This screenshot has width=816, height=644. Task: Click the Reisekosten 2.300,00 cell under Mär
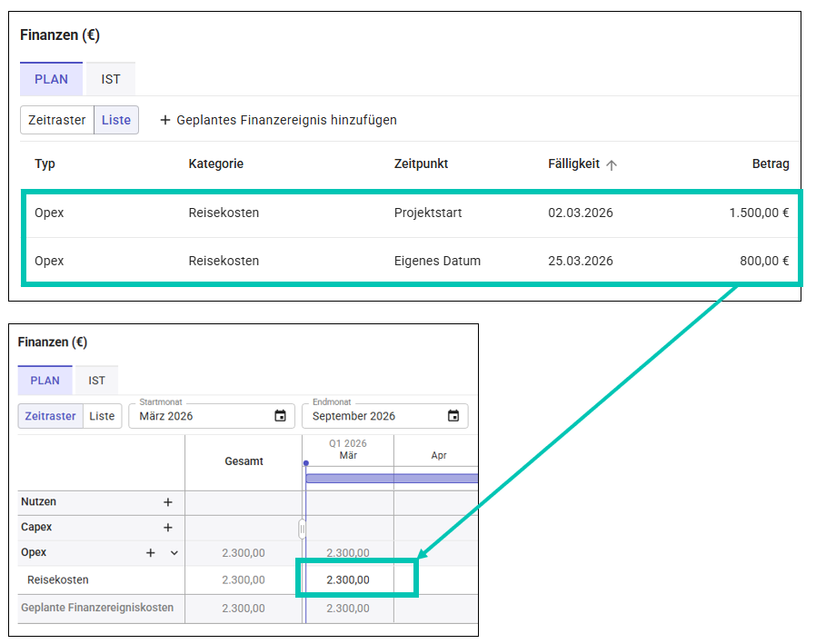pyautogui.click(x=348, y=580)
